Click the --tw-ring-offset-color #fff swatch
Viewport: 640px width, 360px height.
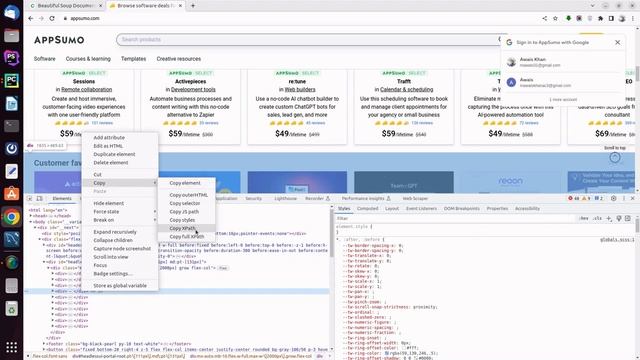pos(404,348)
